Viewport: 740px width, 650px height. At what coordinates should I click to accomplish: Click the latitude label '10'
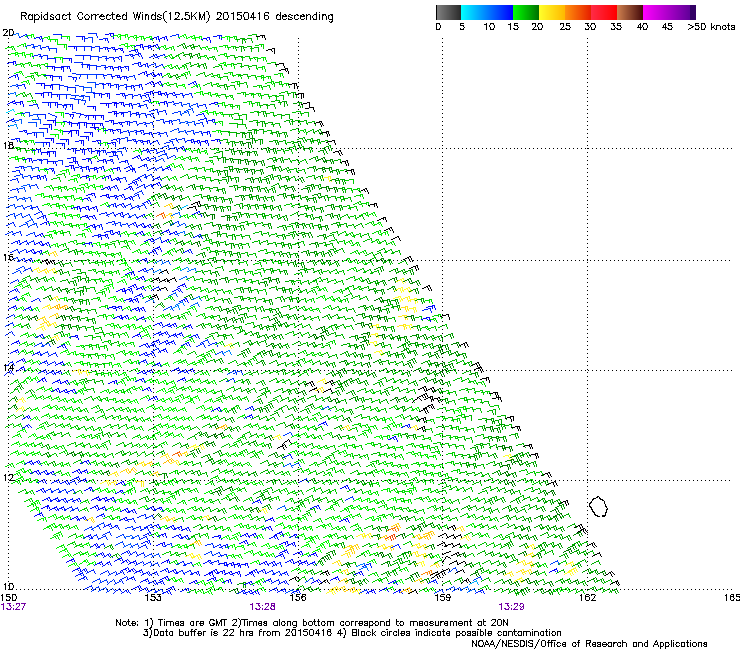pos(8,586)
